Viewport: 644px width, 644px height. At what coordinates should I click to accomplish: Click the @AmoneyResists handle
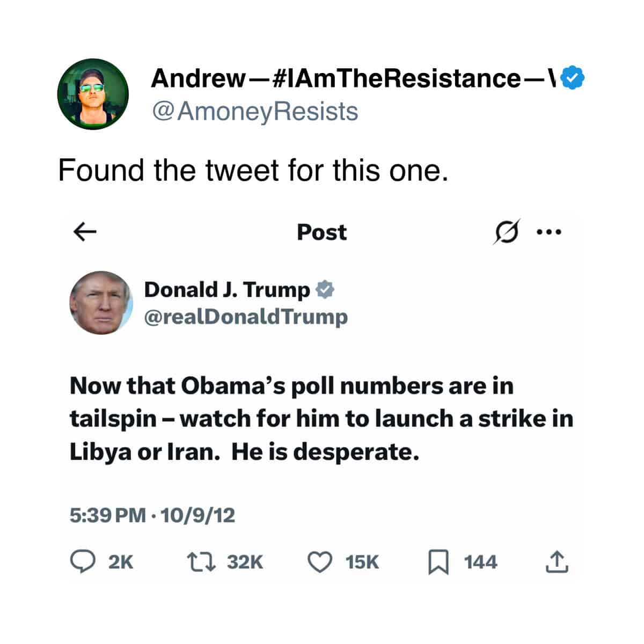coord(255,112)
